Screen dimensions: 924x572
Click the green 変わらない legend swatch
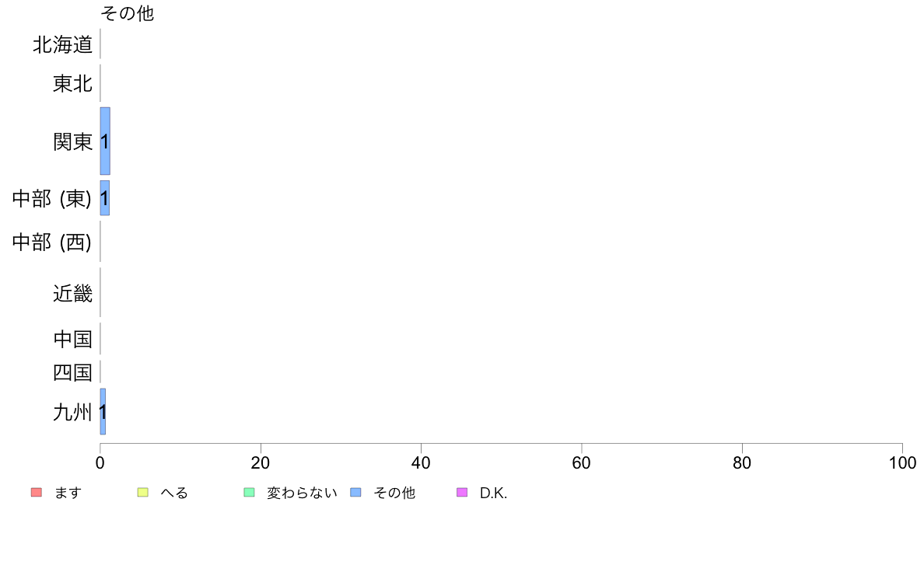249,493
